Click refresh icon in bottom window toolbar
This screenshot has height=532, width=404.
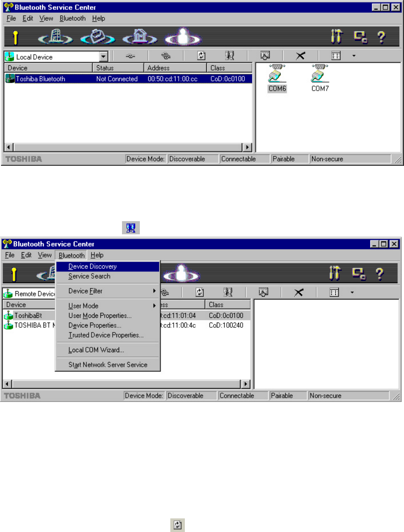[x=199, y=292]
